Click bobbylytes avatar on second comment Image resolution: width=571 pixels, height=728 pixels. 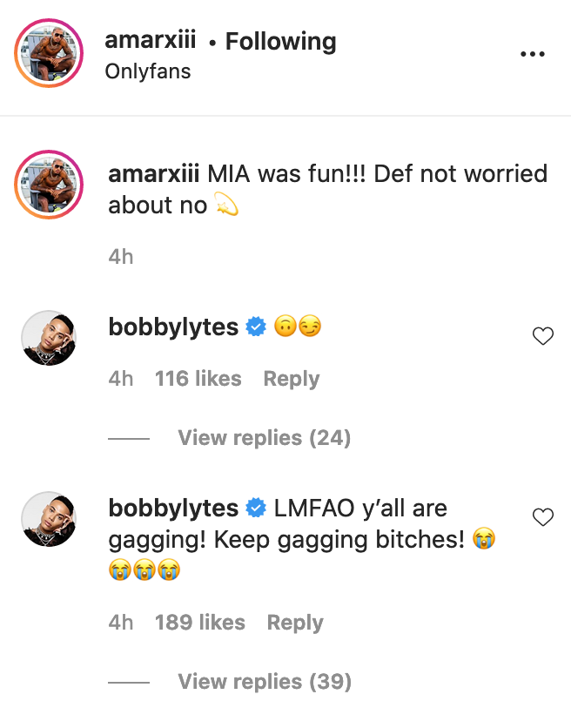[49, 520]
